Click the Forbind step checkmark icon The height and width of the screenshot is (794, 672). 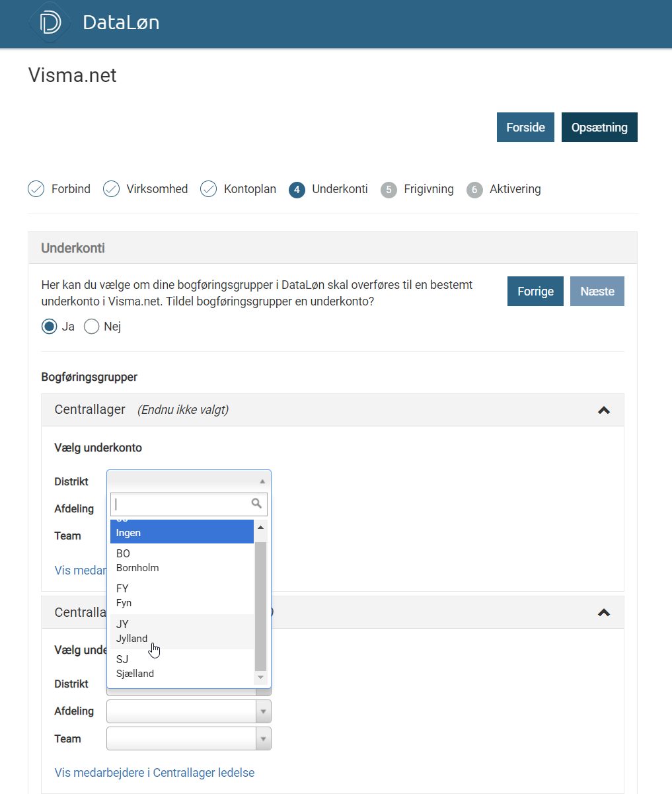(x=36, y=189)
